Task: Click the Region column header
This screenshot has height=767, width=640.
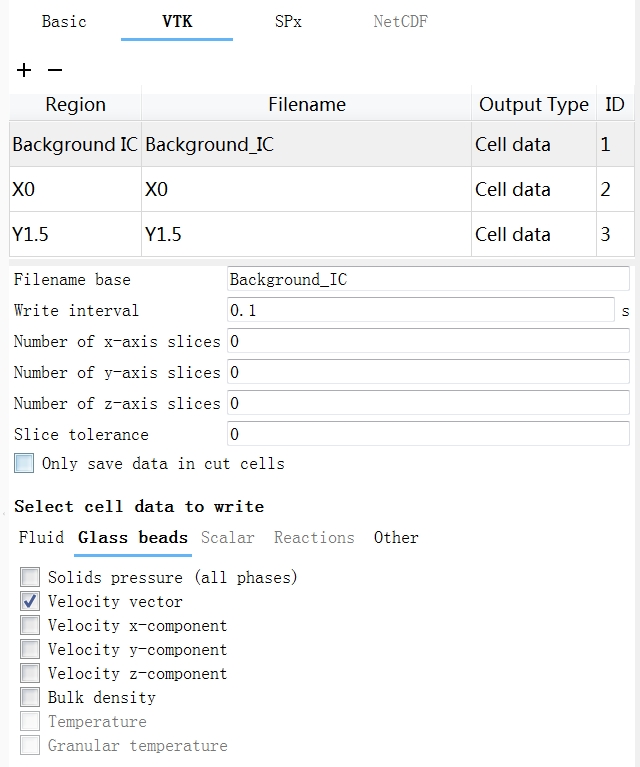Action: [75, 105]
